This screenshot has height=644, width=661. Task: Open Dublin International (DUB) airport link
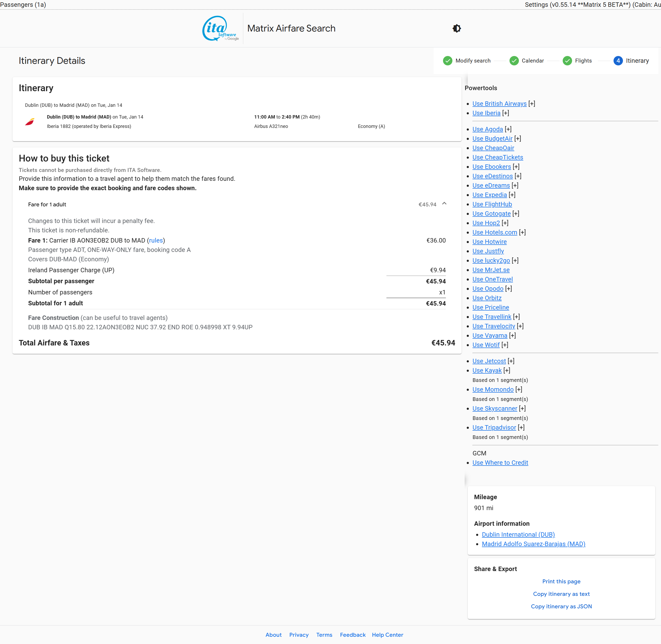click(x=518, y=534)
